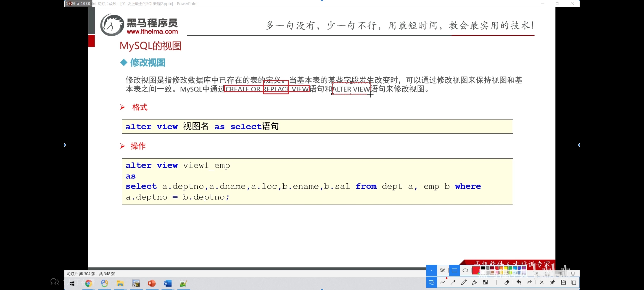Screen dimensions: 644x290
Task: Choose the highlighter marker tool
Action: click(x=474, y=282)
